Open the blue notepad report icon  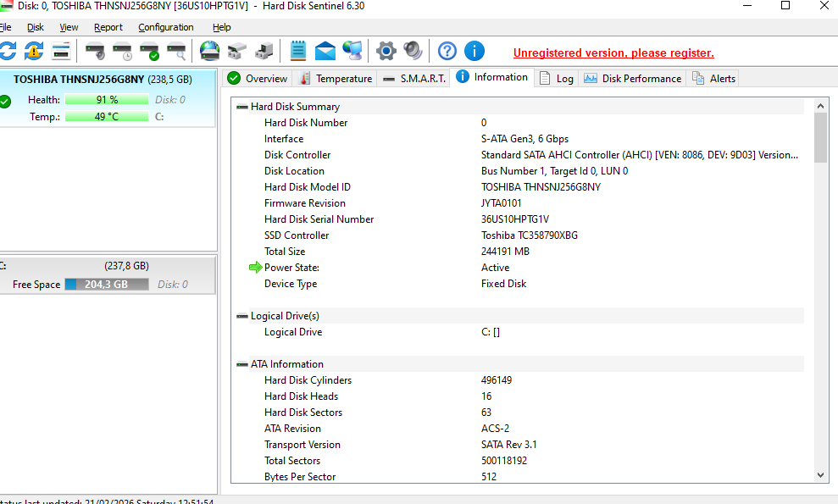click(x=297, y=51)
